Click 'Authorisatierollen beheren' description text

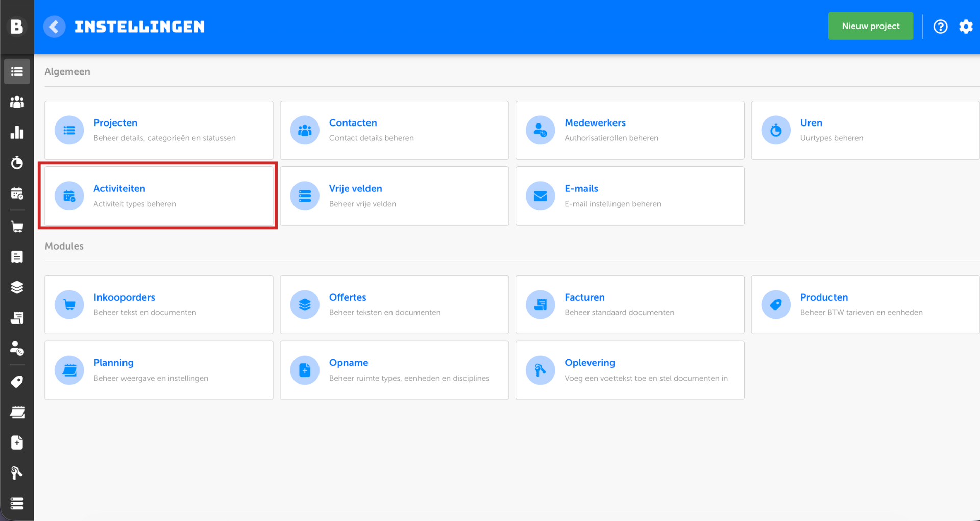pos(611,138)
